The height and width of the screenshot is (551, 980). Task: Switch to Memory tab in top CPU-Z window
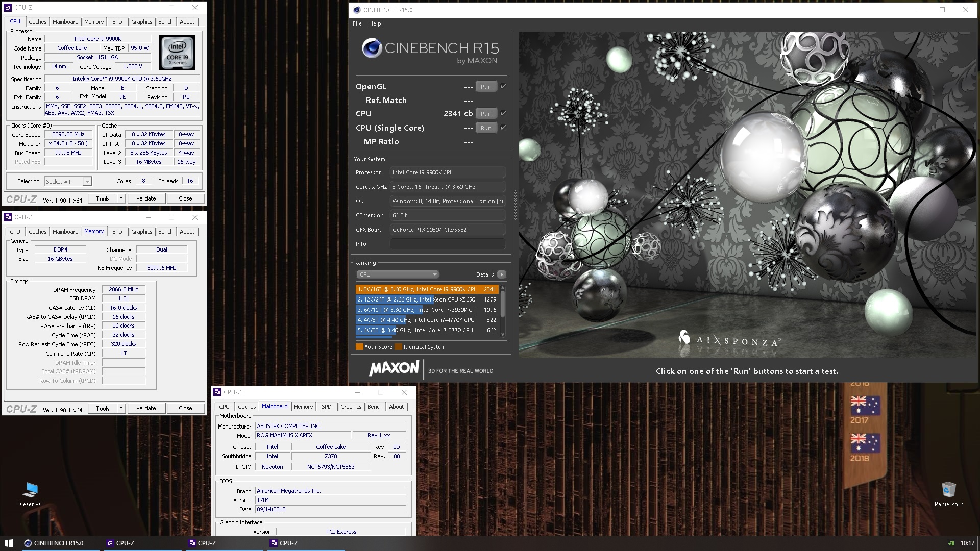94,22
